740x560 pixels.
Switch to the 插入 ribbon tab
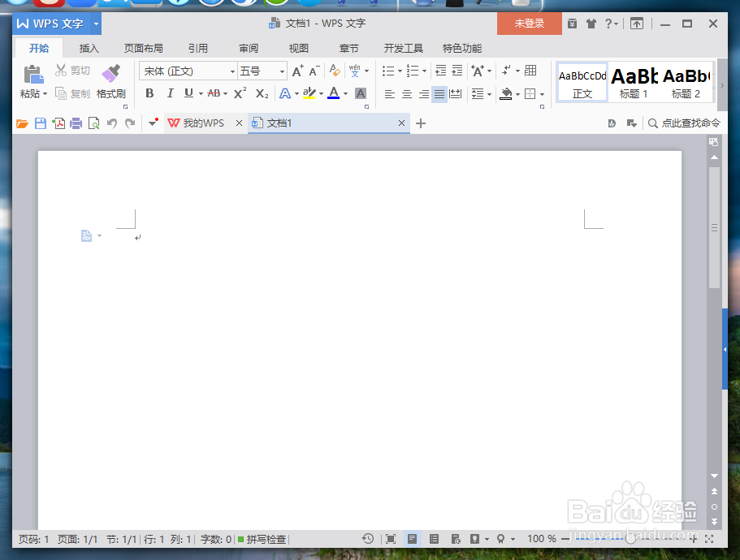(x=89, y=48)
